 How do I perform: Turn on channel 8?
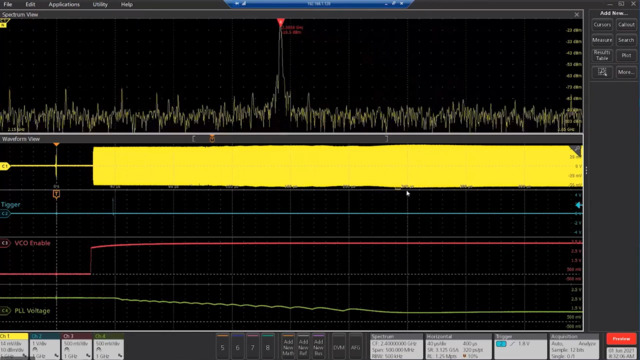[268, 347]
